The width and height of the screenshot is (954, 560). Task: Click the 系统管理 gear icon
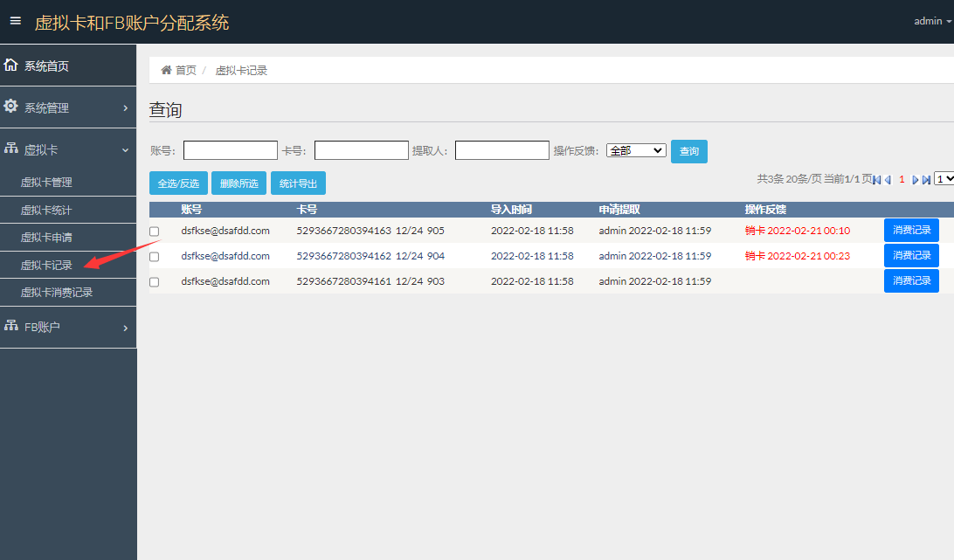point(10,107)
